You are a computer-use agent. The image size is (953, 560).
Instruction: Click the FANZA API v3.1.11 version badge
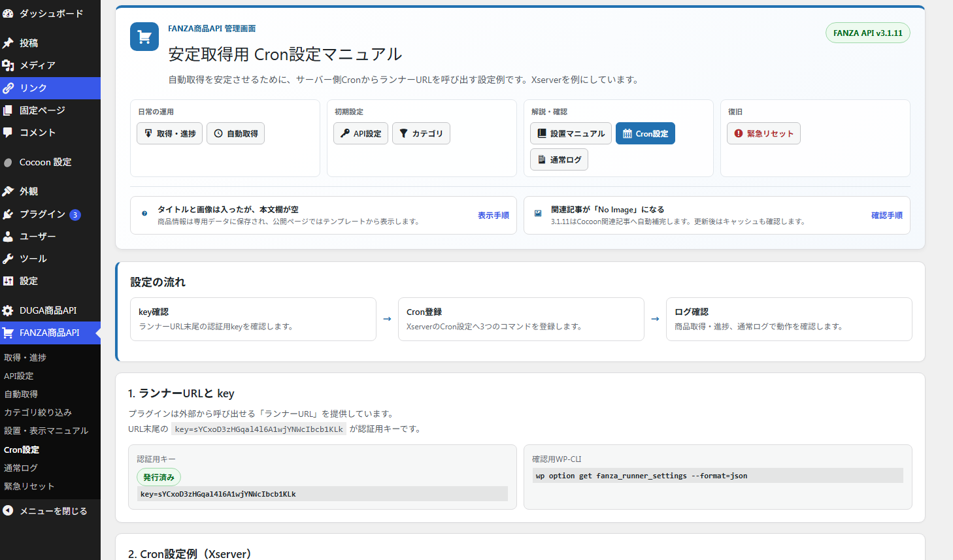(868, 33)
